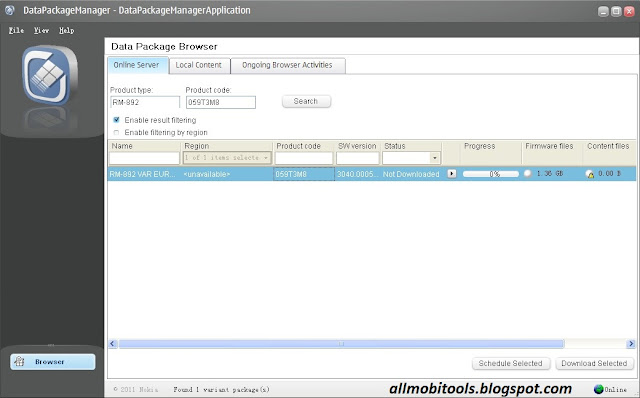
Task: Click the DataPackageManager logo in sidebar
Action: [50, 75]
